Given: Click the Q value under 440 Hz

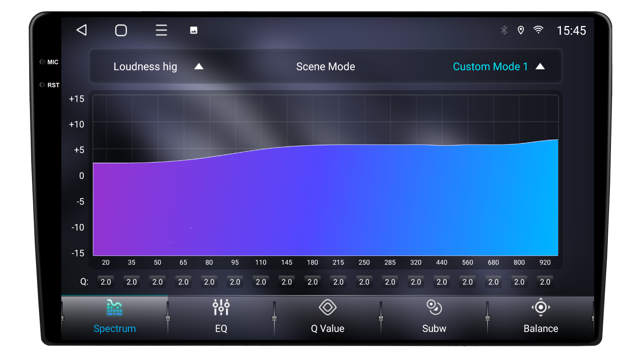Looking at the screenshot, I should point(442,282).
